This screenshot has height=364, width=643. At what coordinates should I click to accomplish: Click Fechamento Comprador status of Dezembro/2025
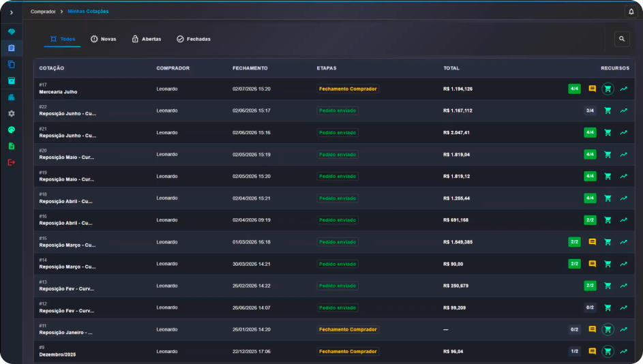tap(348, 351)
